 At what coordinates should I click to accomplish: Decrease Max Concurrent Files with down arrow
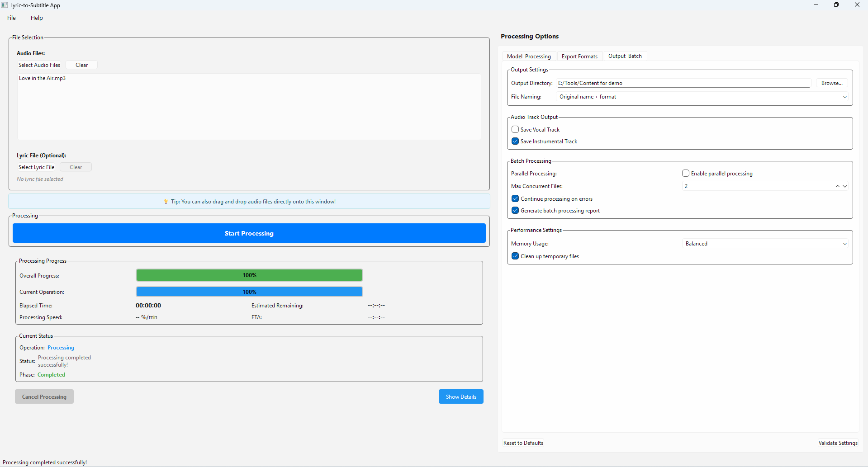[x=845, y=186]
